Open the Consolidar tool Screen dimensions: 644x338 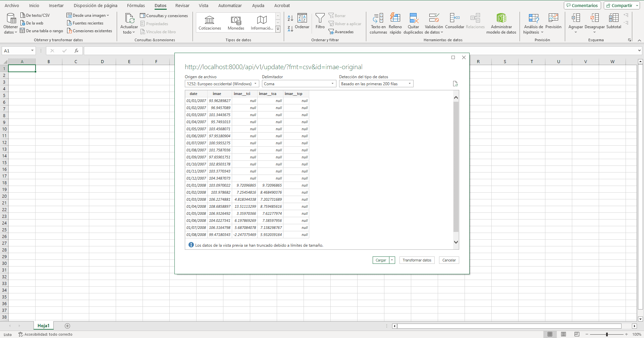click(x=454, y=21)
